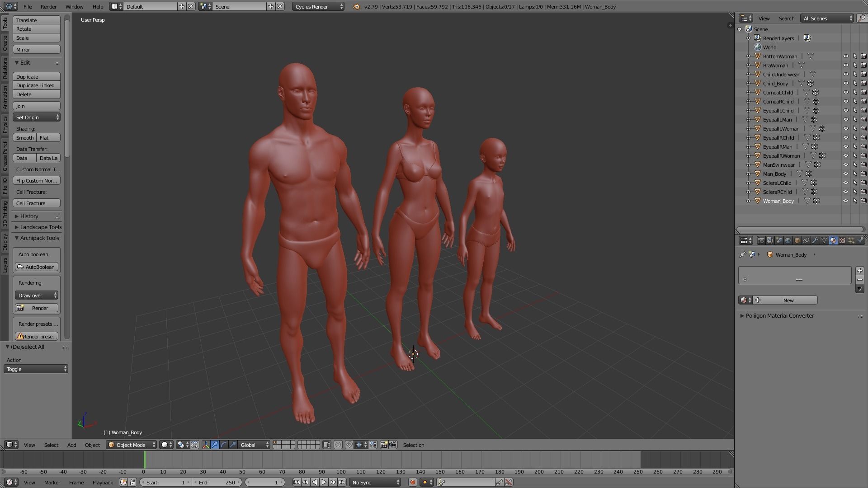Click the End frame field

pos(217,483)
